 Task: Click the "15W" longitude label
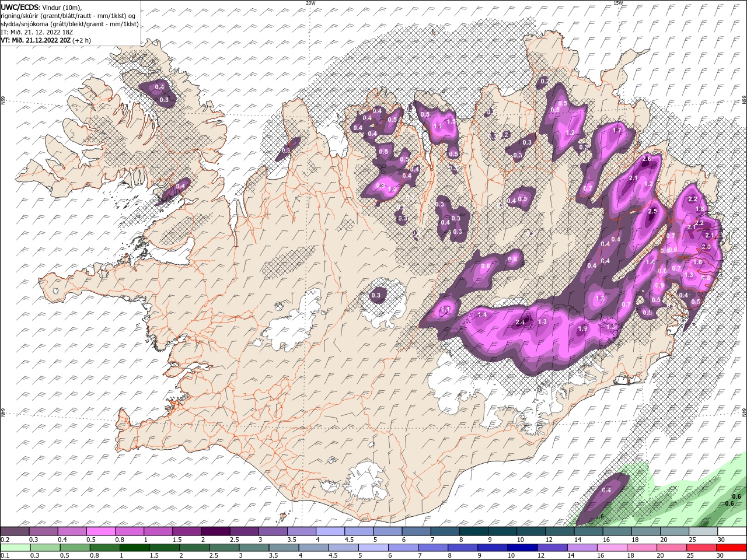[x=618, y=3]
